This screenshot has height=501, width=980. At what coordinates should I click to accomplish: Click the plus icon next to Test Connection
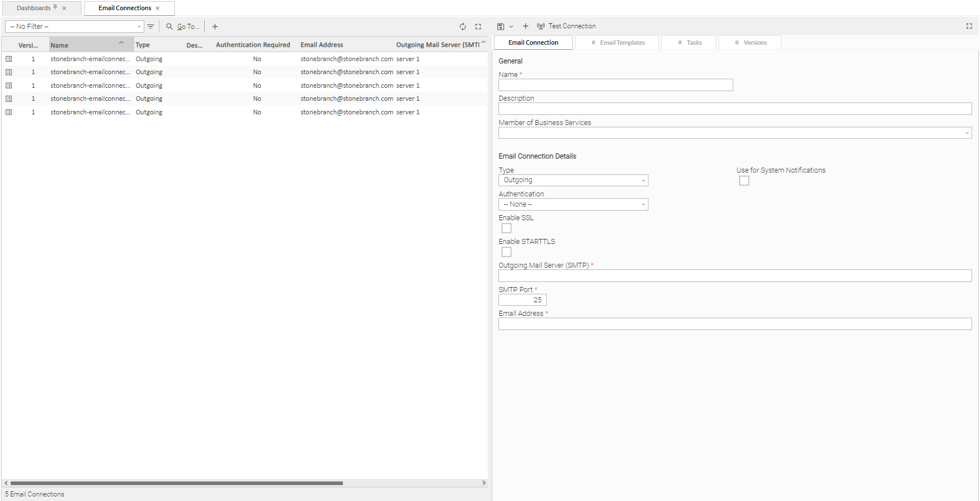coord(526,26)
